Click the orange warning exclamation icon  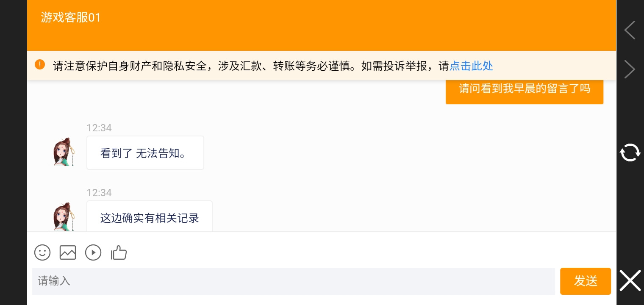coord(40,65)
